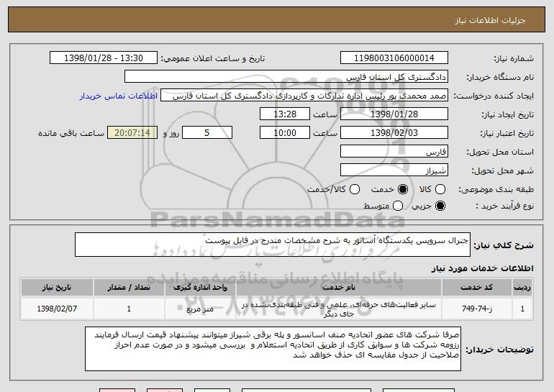The height and width of the screenshot is (392, 554).
Task: Select the کالا/خدمت radio button
Action: 355,189
